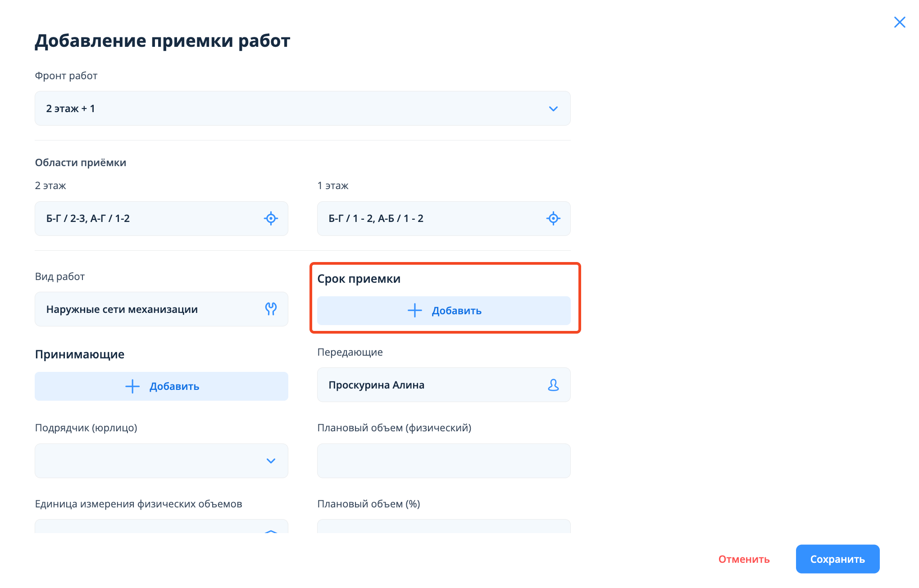Viewport: 919px width, 588px height.
Task: Click the 1 этаж area field text
Action: [376, 218]
